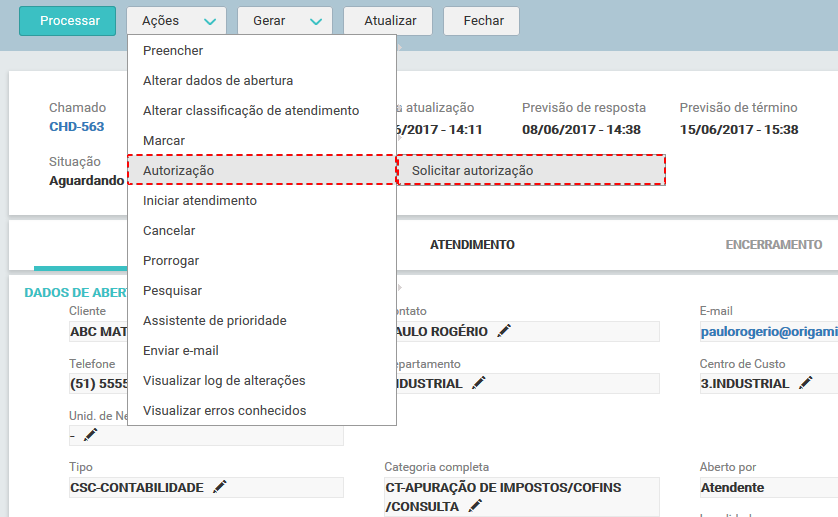Viewport: 838px width, 517px height.
Task: Open the paulorogerio e-mail link
Action: pos(769,331)
